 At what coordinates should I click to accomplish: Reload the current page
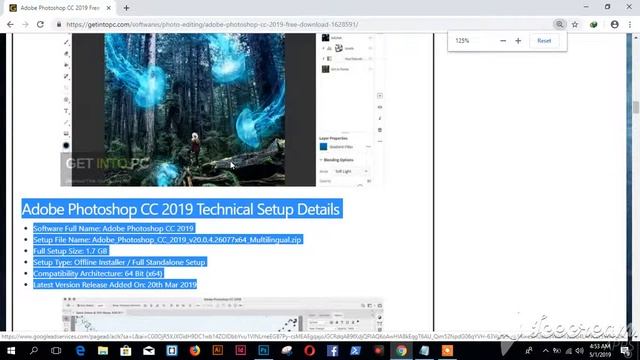40,24
